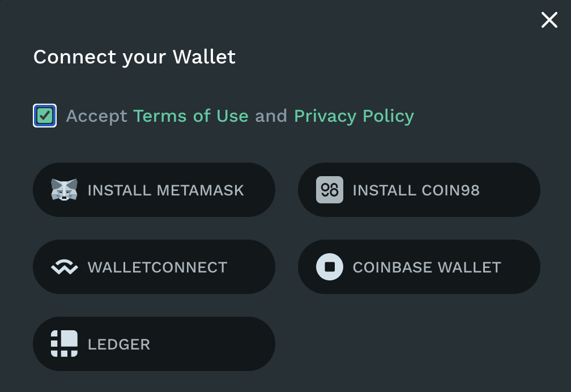Click the Coin98 logo icon
Screen dimensions: 571x392
tap(330, 190)
